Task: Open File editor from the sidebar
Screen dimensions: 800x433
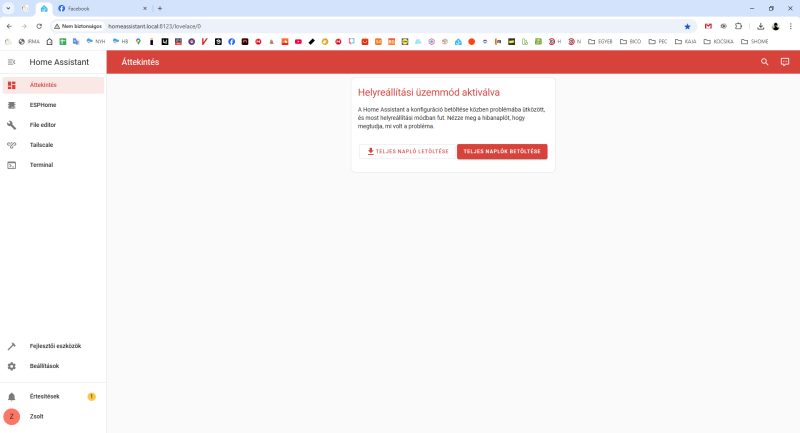Action: (x=53, y=125)
